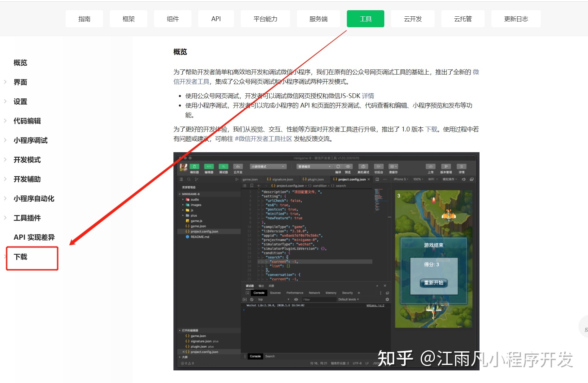This screenshot has width=588, height=383.
Task: Open 小程序调试 in the sidebar
Action: click(x=31, y=140)
